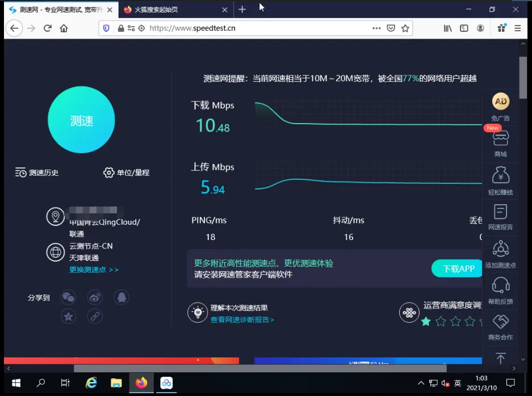Screen dimensions: 532x396
Task: Share result to Weibo
Action: [x=95, y=297]
